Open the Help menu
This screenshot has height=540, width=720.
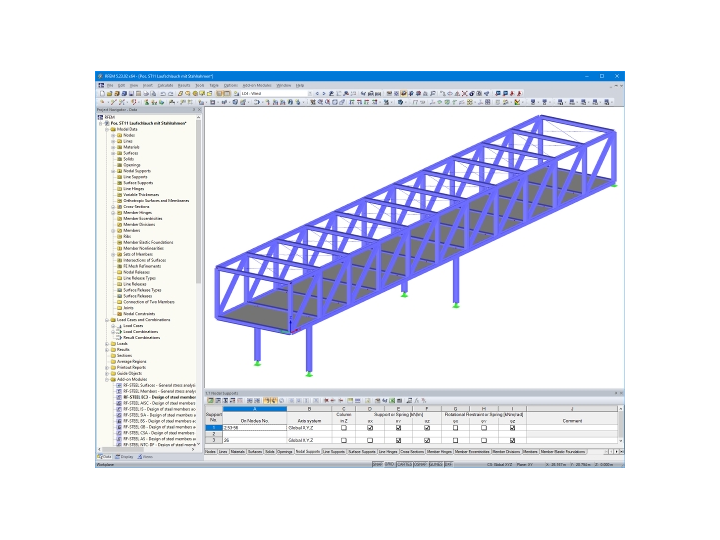coord(300,85)
